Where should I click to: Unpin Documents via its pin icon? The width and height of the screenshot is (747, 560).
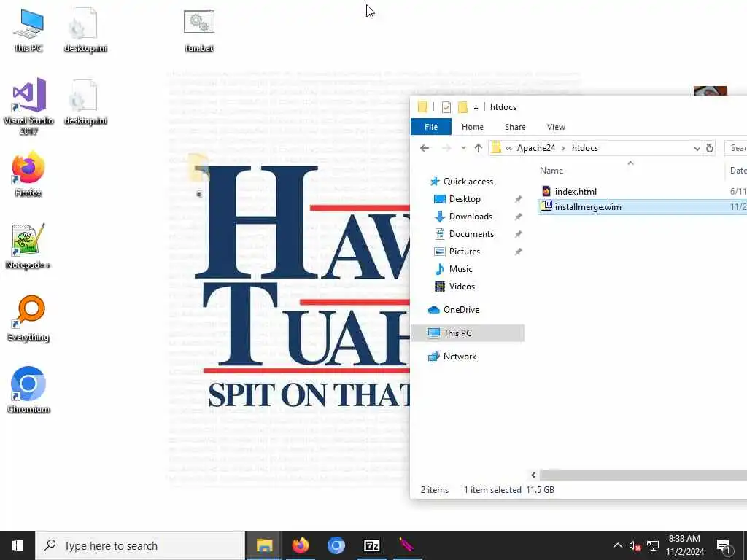(x=518, y=234)
